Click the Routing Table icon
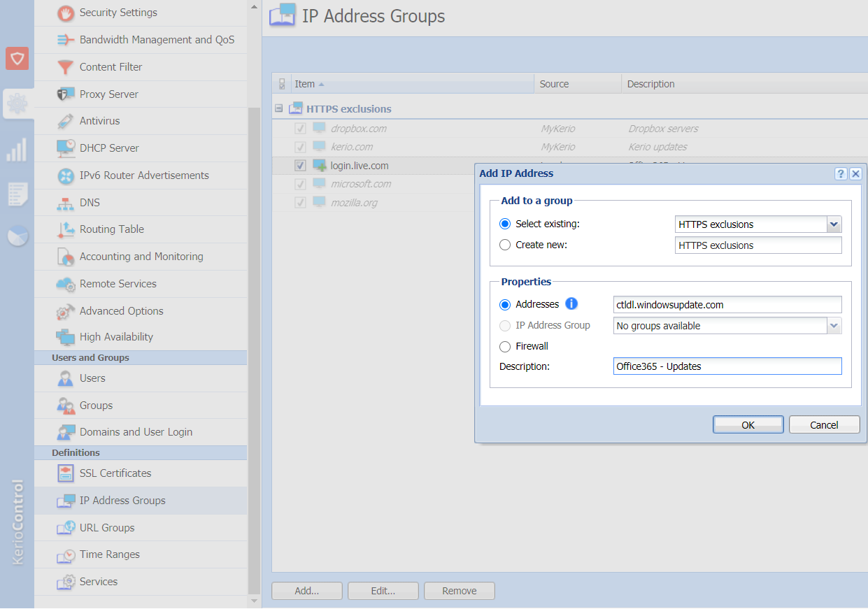The image size is (868, 609). 66,229
